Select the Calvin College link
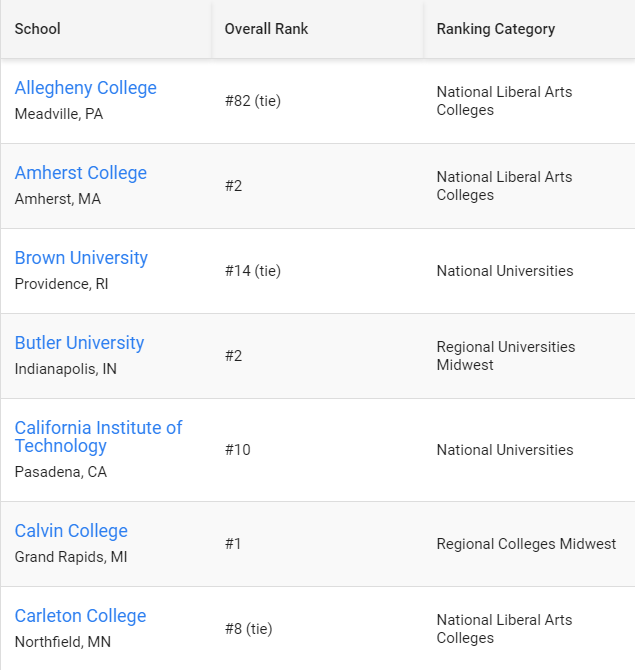 [71, 531]
